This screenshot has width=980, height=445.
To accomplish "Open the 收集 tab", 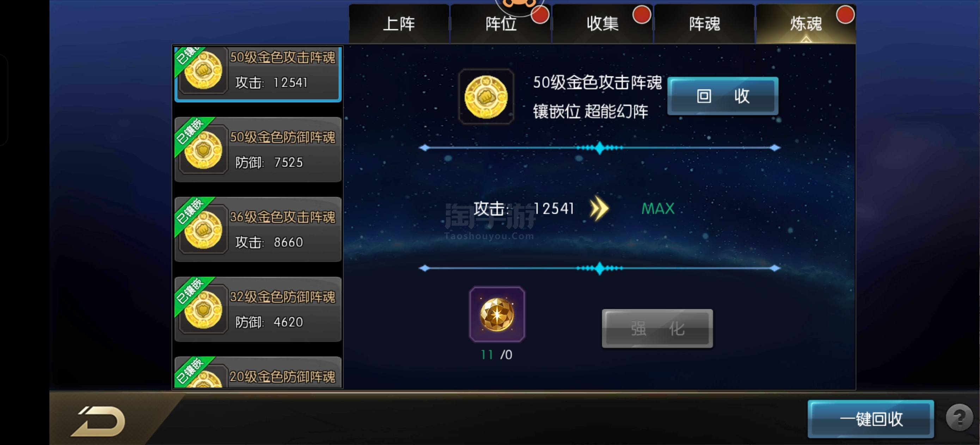I will tap(602, 24).
